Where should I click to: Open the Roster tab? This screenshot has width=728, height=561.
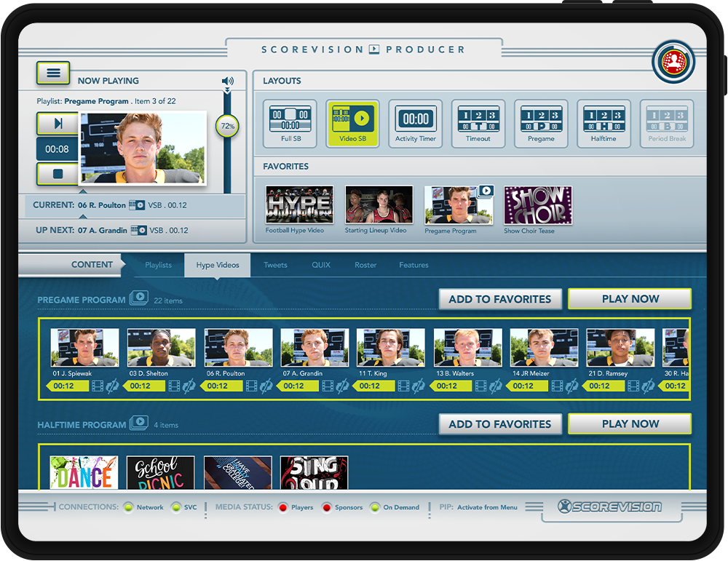pos(365,266)
